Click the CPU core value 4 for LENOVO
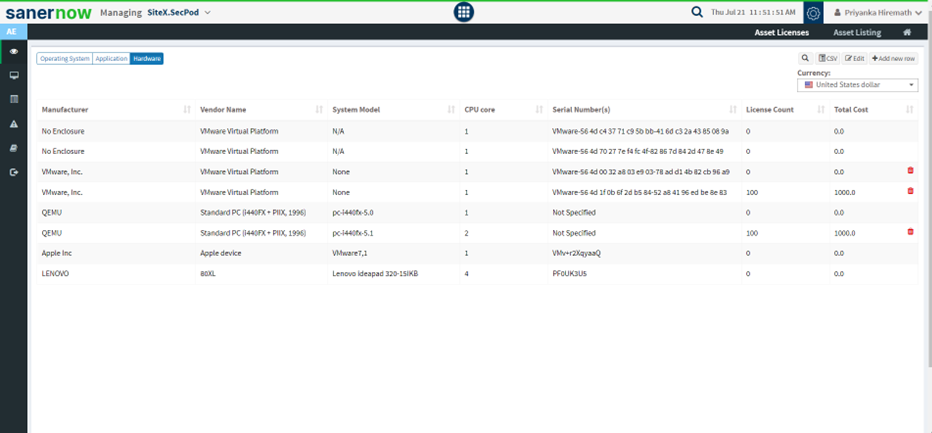This screenshot has height=433, width=932. point(467,274)
